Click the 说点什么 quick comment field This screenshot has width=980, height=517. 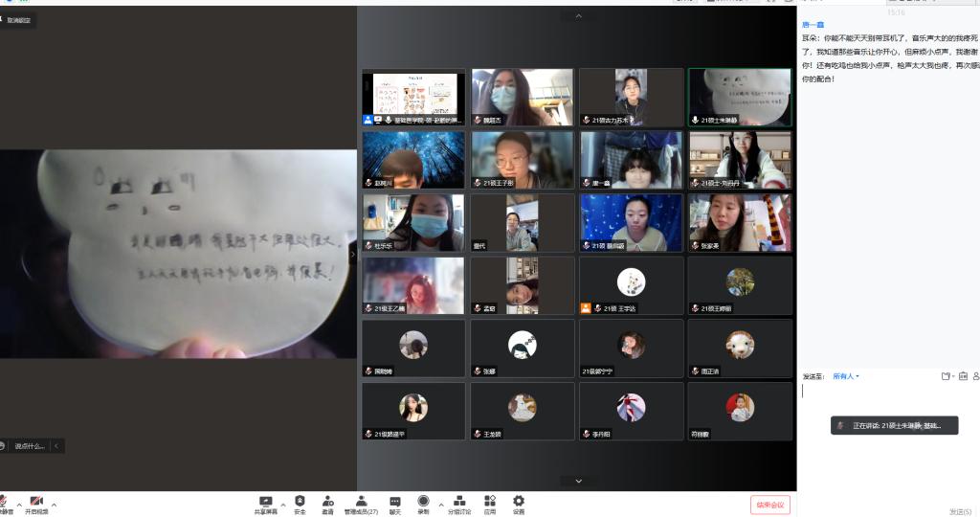(30, 445)
